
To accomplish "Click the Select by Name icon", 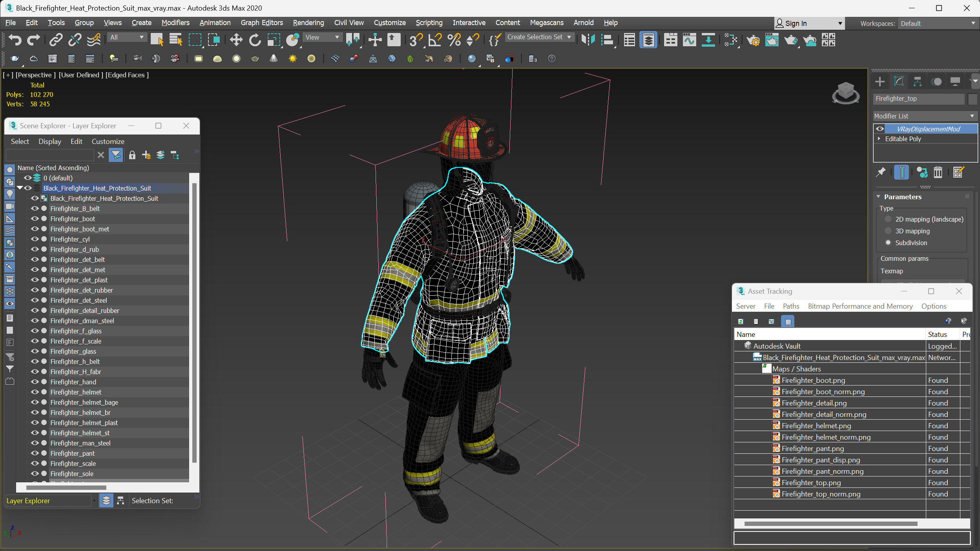I will click(176, 40).
